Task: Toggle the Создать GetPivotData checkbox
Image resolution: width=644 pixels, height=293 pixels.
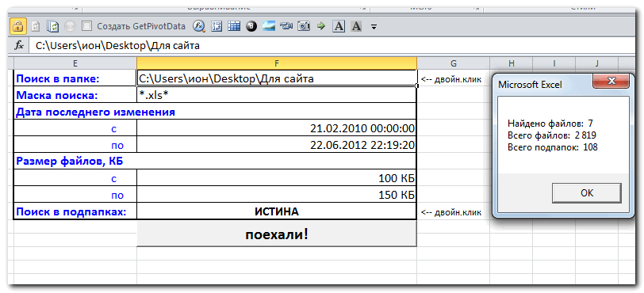Action: (86, 26)
